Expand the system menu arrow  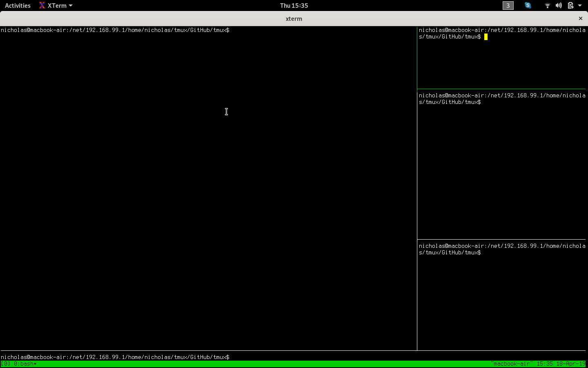[x=580, y=5]
